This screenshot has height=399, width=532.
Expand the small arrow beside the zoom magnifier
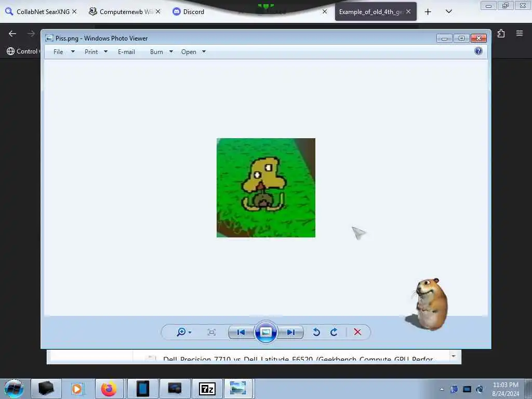point(190,332)
